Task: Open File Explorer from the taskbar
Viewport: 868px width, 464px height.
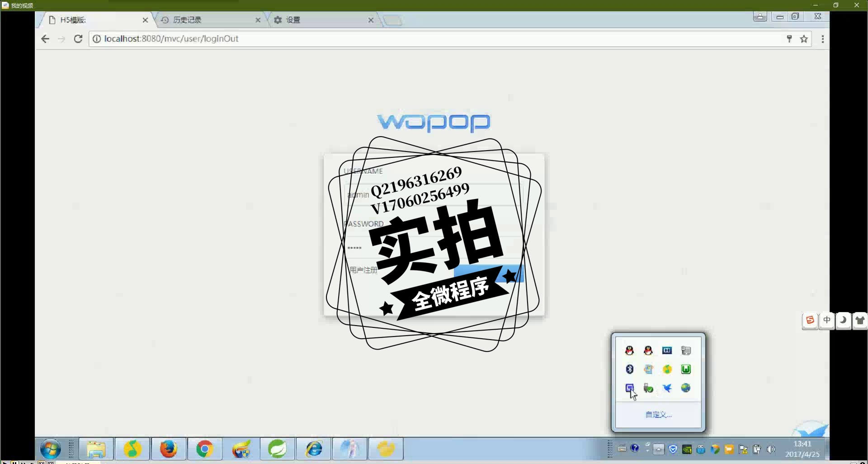Action: [96, 449]
